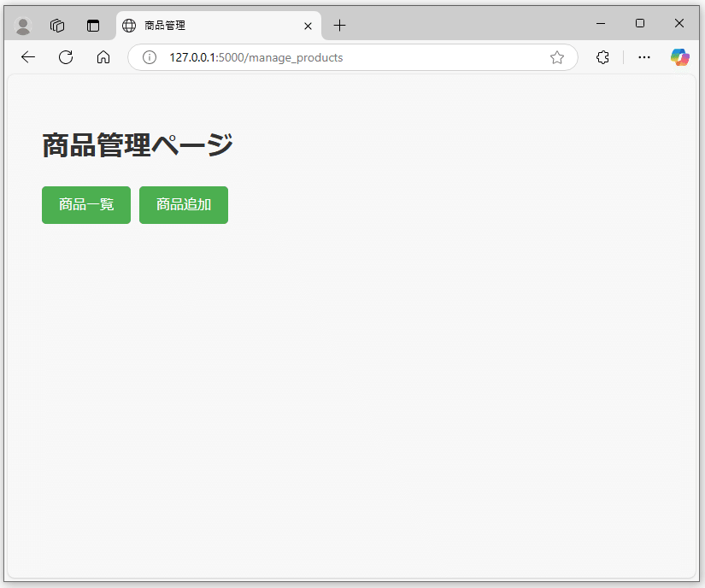Open a new tab with the plus button
The width and height of the screenshot is (705, 588).
tap(339, 26)
